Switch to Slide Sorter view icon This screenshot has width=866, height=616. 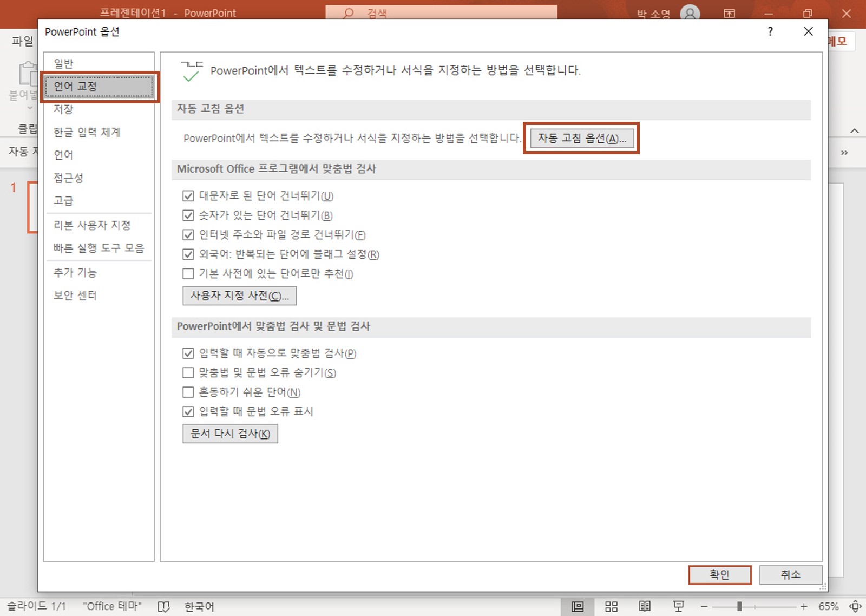(x=611, y=607)
